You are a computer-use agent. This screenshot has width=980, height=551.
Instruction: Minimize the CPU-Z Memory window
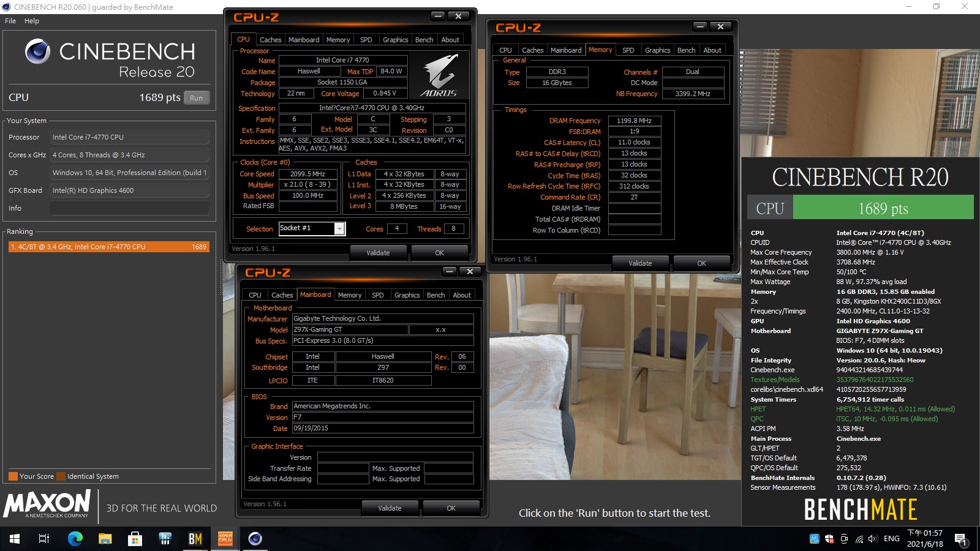(x=700, y=26)
